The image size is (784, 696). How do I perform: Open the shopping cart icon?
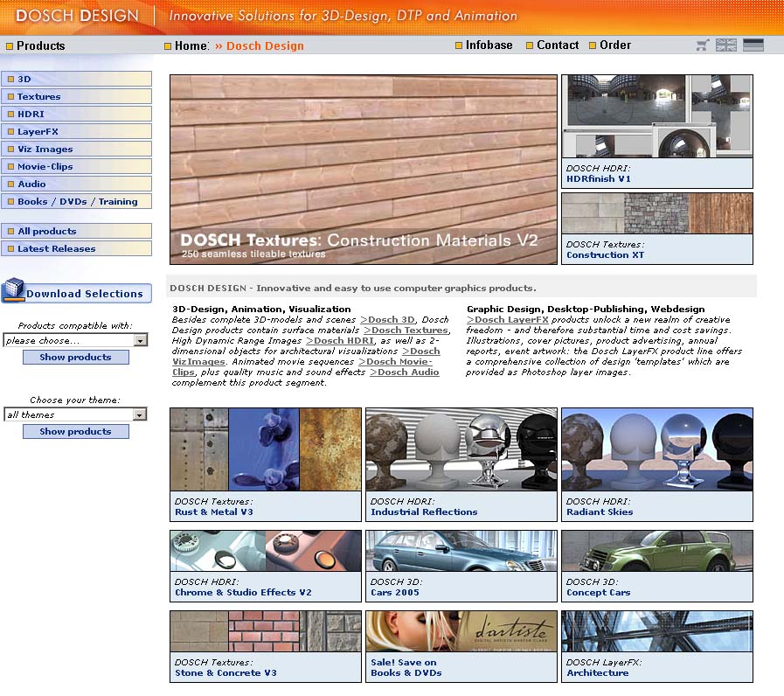point(703,45)
